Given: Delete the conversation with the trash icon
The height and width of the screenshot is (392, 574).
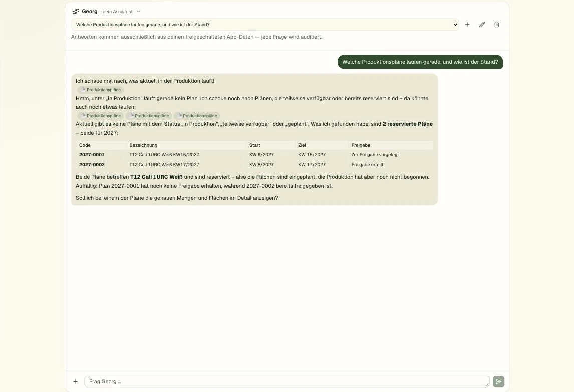Looking at the screenshot, I should pos(497,25).
